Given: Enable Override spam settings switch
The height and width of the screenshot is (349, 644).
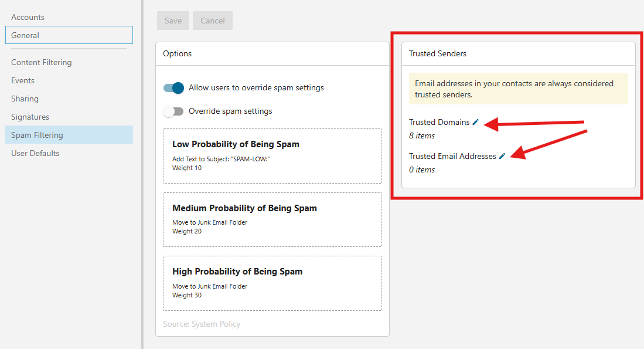Looking at the screenshot, I should click(173, 111).
